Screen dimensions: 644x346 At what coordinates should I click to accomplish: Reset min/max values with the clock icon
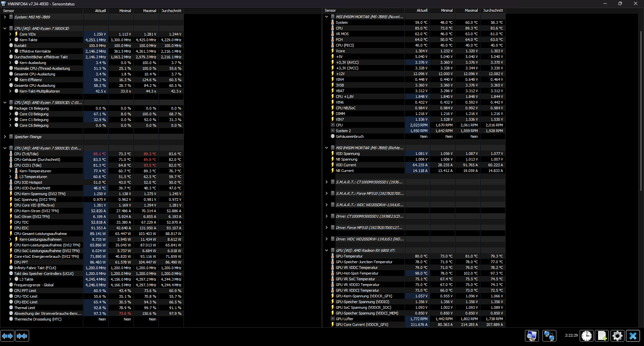(x=587, y=336)
